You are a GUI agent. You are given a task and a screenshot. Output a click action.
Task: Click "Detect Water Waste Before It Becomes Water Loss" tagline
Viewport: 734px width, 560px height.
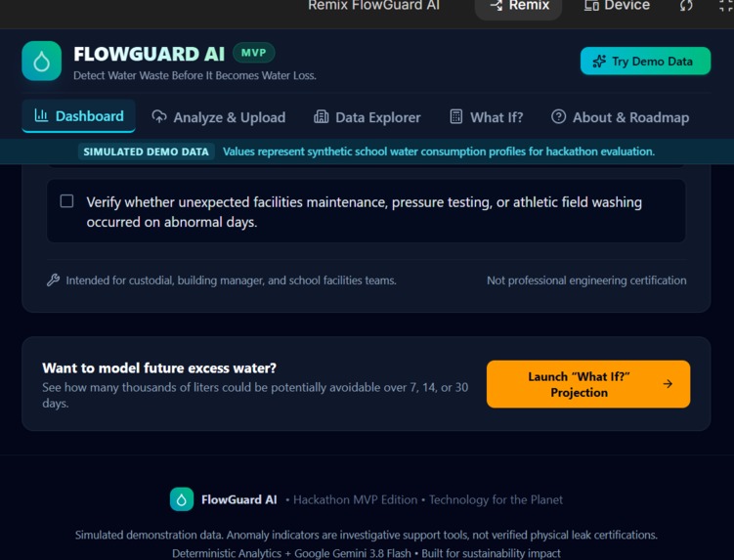click(194, 75)
